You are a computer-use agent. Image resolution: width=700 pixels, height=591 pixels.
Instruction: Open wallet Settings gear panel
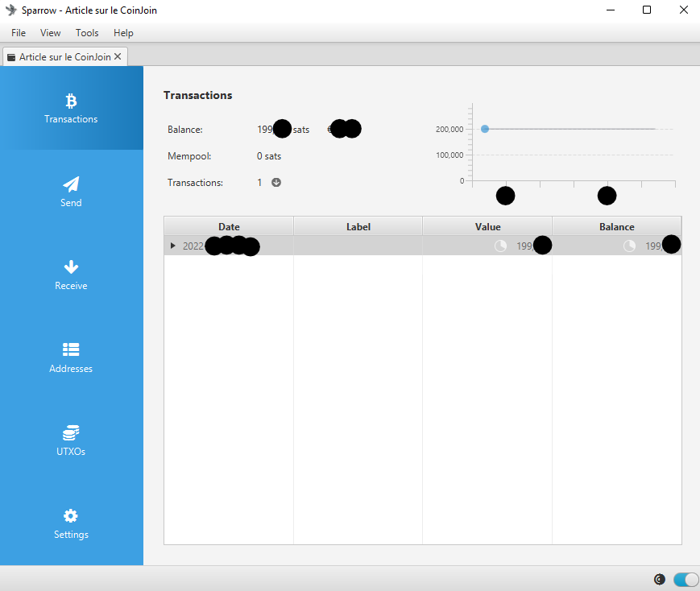[x=71, y=523]
